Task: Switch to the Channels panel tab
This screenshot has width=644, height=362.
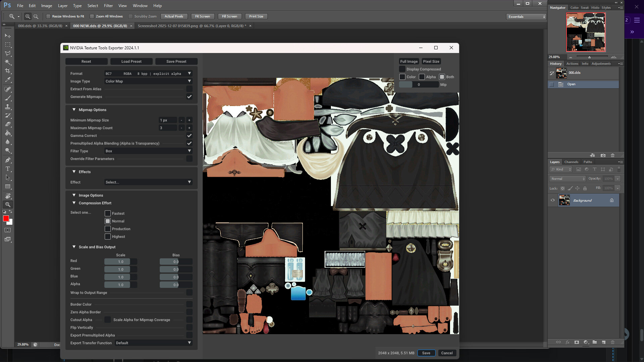Action: tap(571, 162)
